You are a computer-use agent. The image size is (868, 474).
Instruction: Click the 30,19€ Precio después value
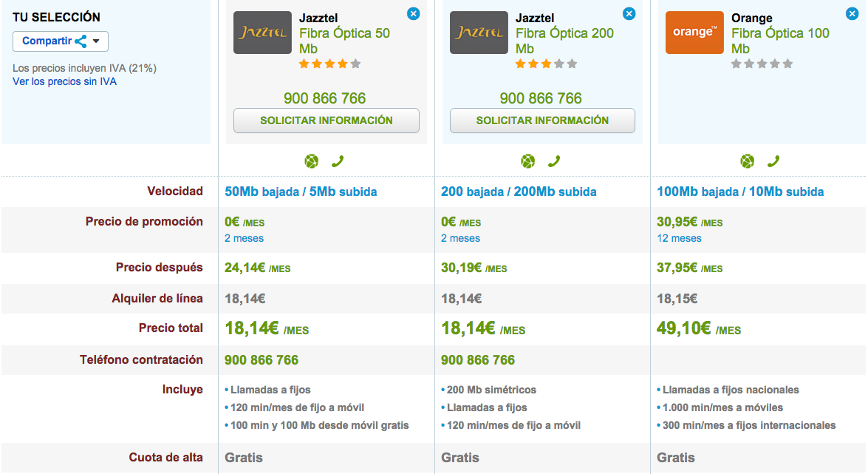(x=474, y=268)
